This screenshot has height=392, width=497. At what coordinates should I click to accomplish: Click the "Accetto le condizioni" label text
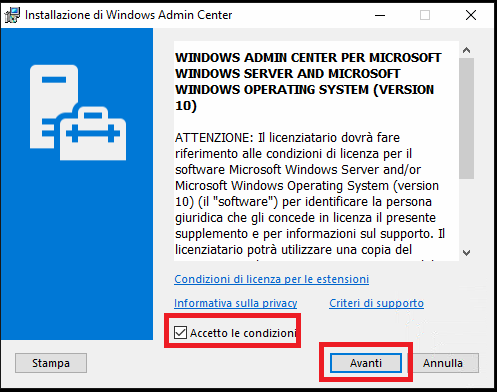click(x=243, y=333)
